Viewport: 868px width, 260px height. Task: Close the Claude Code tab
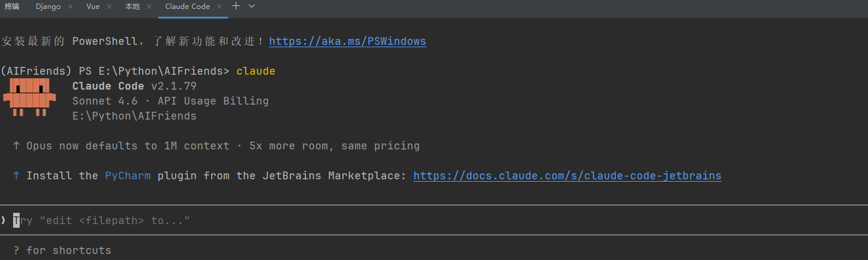click(x=220, y=7)
